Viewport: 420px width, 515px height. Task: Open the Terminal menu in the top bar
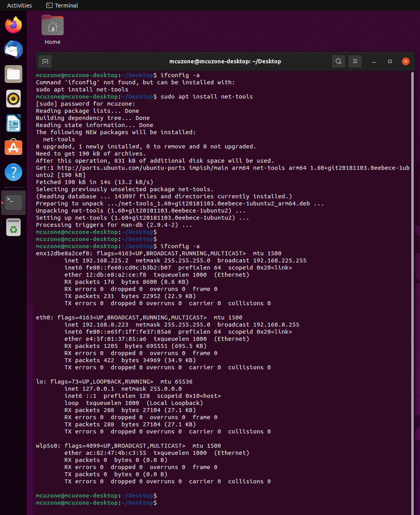click(62, 5)
